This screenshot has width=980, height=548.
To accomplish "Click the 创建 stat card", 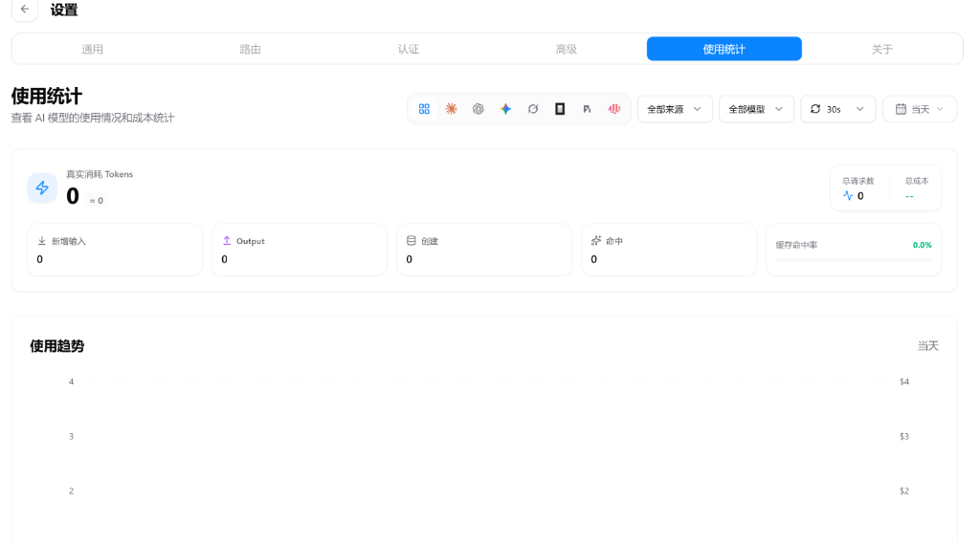I will 484,250.
